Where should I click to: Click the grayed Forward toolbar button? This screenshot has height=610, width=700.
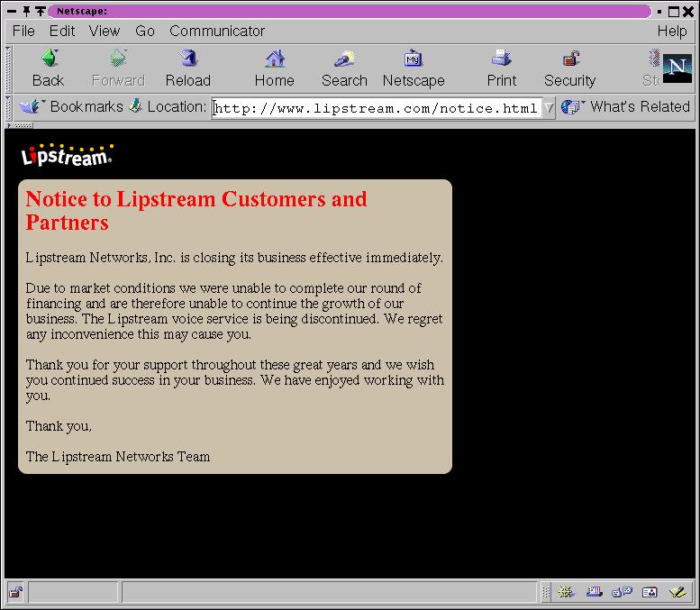tap(118, 68)
